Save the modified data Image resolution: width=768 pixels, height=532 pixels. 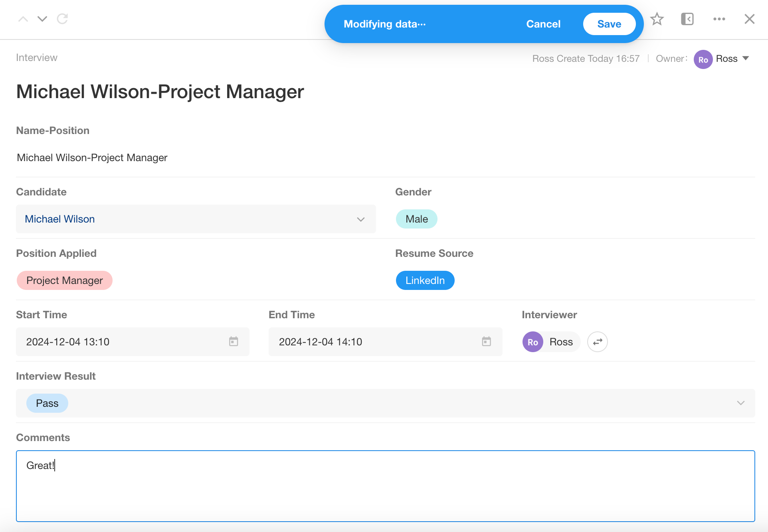[609, 24]
